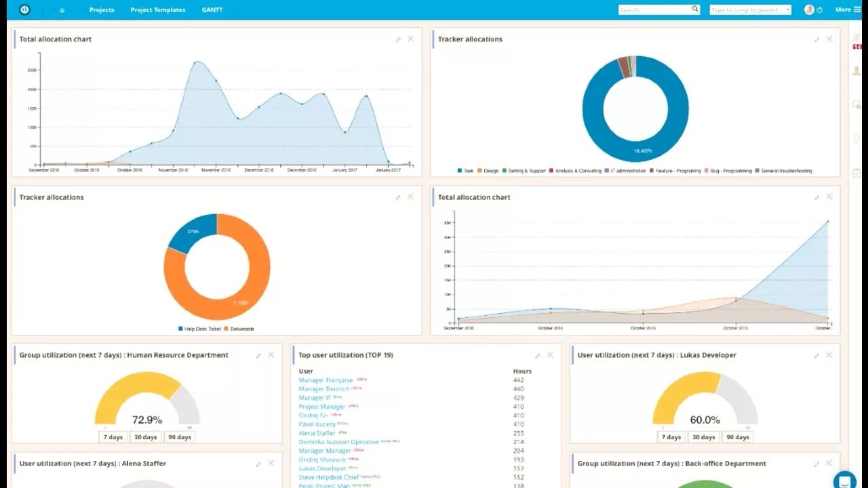Click the application logo in top bar
The image size is (868, 488).
(x=24, y=9)
